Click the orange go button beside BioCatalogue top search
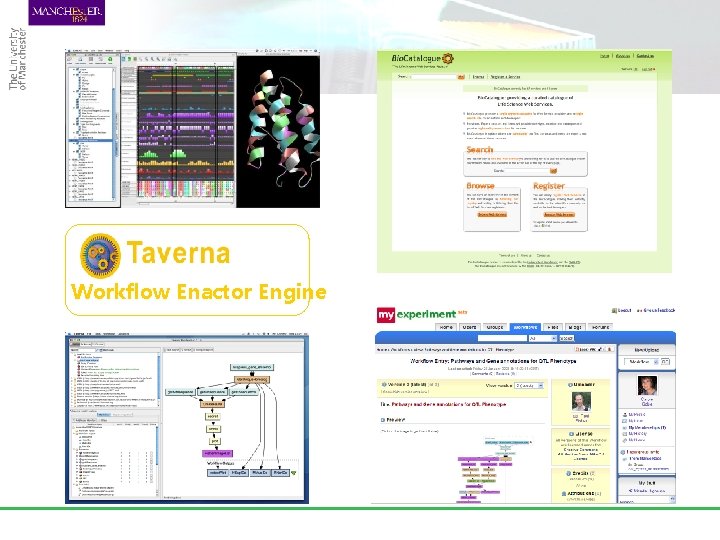Screen dimensions: 720x540 [x=461, y=77]
